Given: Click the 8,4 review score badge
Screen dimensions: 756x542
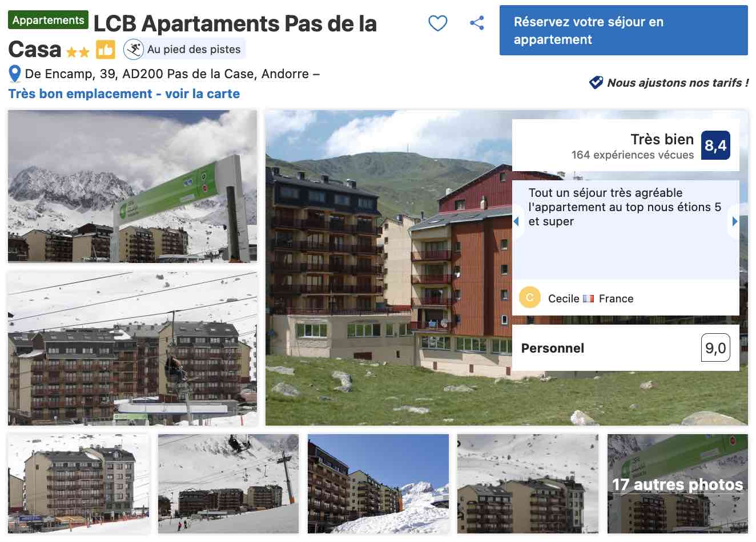Looking at the screenshot, I should coord(715,145).
